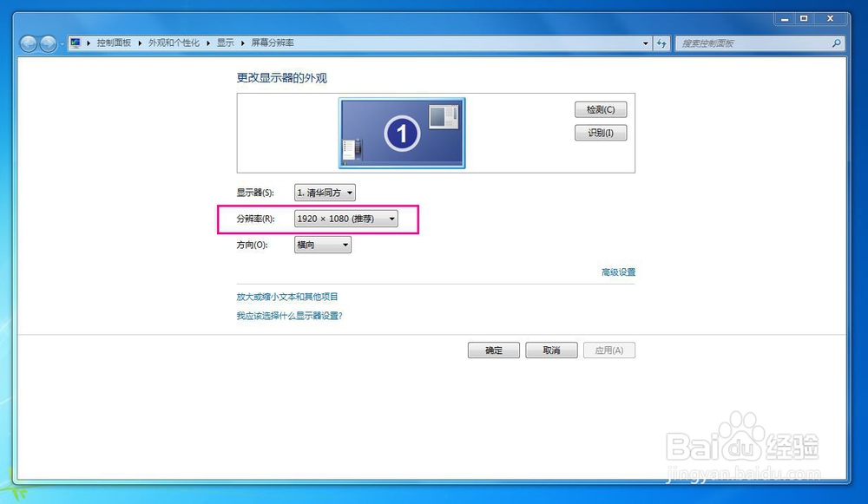This screenshot has width=868, height=504.
Task: Open 高级设置 link
Action: click(618, 272)
